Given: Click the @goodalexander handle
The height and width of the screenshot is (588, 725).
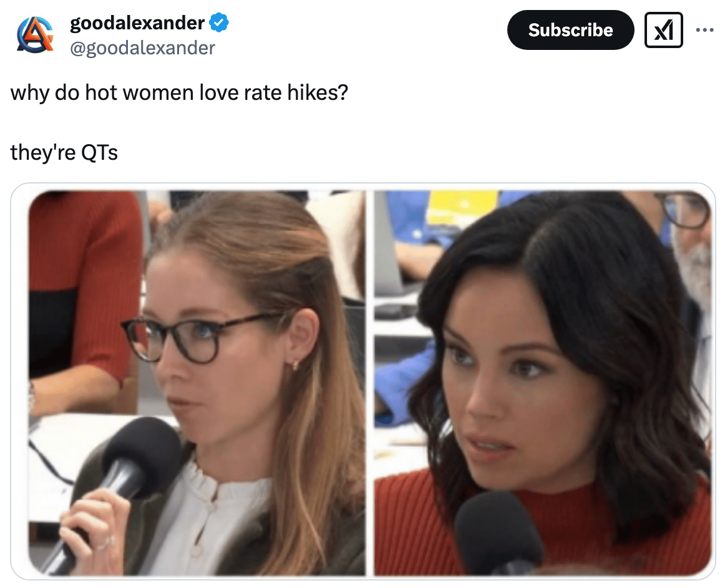Looking at the screenshot, I should tap(142, 47).
